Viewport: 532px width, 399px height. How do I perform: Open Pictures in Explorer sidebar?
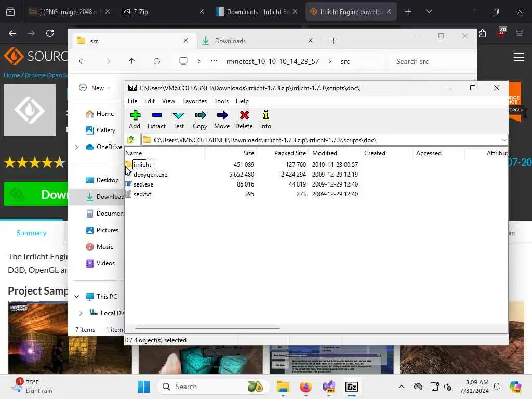pyautogui.click(x=102, y=230)
